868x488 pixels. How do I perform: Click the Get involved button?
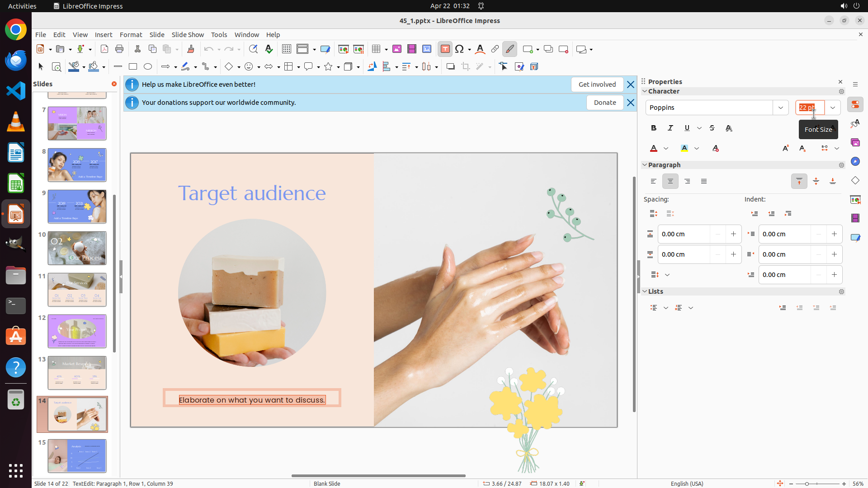tap(597, 84)
